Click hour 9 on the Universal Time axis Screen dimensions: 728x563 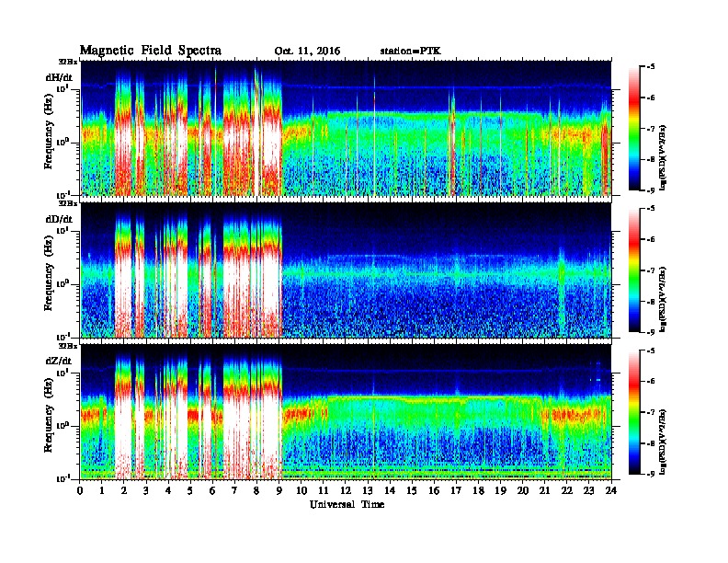279,490
